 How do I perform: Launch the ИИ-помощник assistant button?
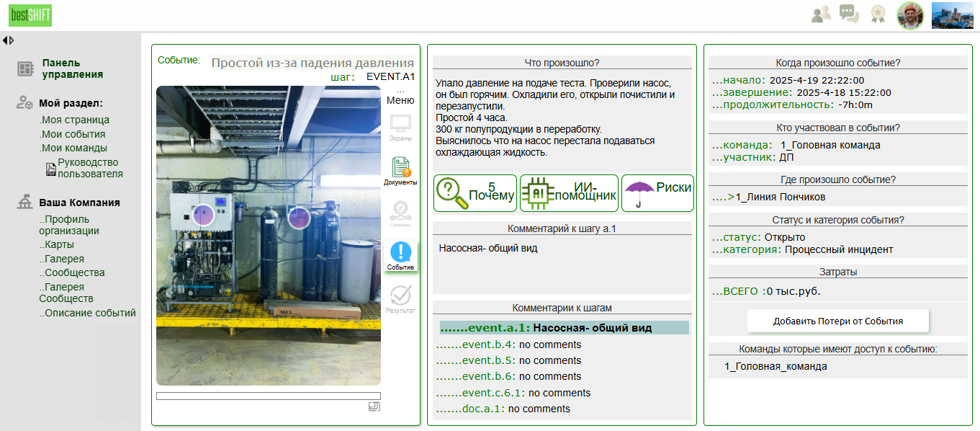[569, 193]
